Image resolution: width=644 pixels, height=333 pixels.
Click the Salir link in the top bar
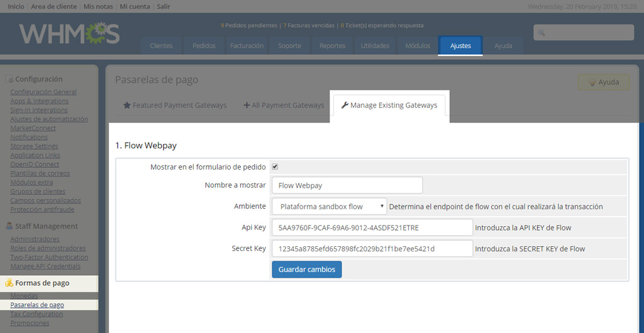[x=164, y=6]
